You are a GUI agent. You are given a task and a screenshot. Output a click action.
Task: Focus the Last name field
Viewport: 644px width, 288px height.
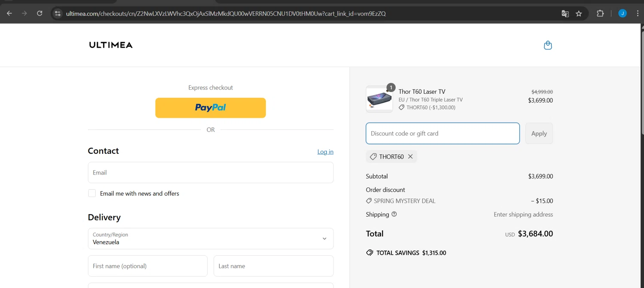click(x=273, y=266)
